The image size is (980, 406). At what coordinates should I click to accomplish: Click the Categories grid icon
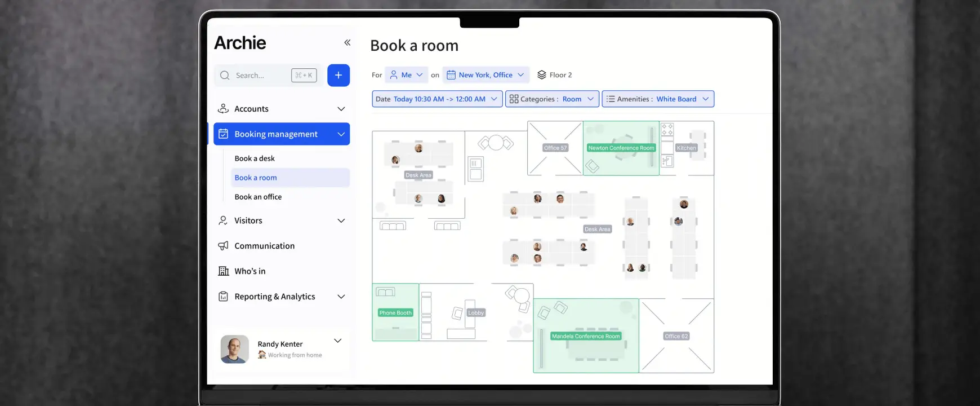click(x=514, y=99)
